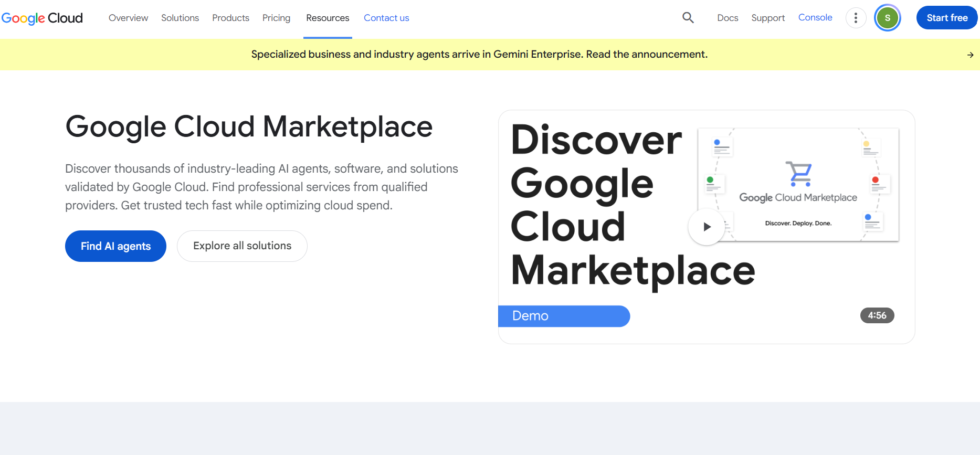Click the 4:56 video duration badge
This screenshot has width=980, height=455.
[x=877, y=315]
